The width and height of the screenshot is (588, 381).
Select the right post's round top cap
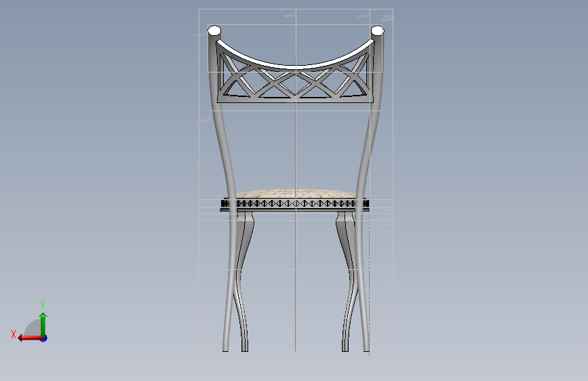377,31
